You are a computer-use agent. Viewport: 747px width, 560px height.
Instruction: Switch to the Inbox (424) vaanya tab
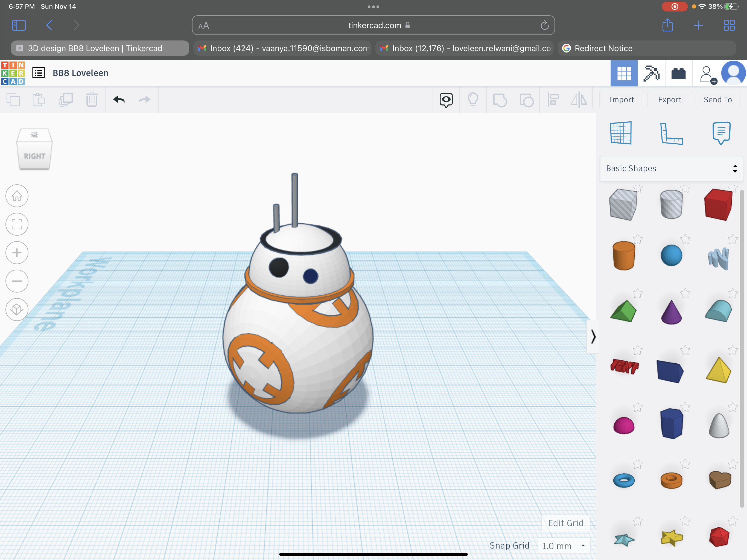pyautogui.click(x=282, y=48)
